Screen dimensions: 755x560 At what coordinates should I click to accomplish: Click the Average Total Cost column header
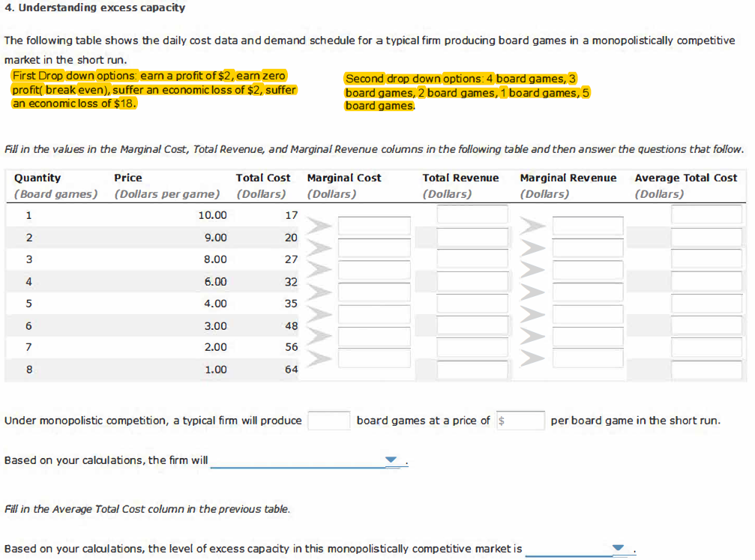(x=688, y=178)
